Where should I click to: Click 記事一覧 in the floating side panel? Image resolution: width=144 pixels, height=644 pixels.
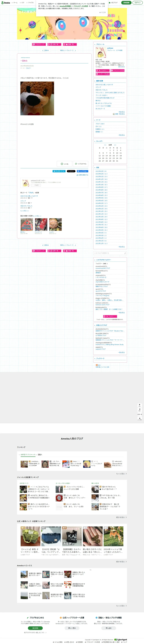tap(140, 414)
